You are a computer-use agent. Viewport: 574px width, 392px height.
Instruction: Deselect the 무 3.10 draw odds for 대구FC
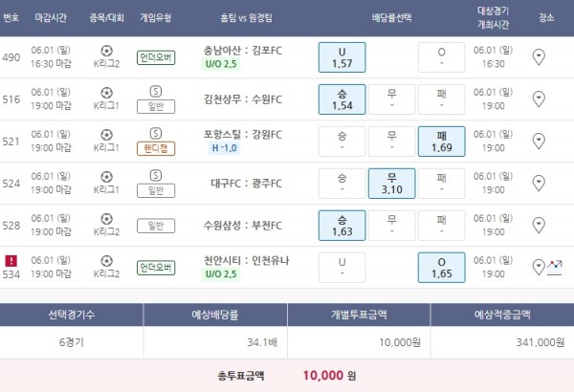click(391, 183)
